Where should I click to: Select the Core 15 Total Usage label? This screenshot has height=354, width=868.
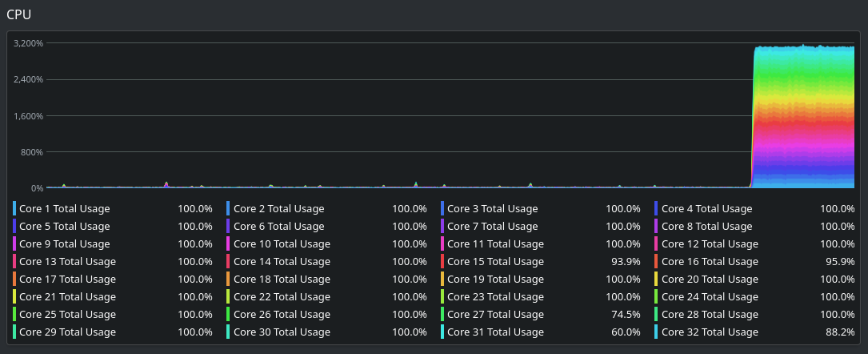[495, 261]
